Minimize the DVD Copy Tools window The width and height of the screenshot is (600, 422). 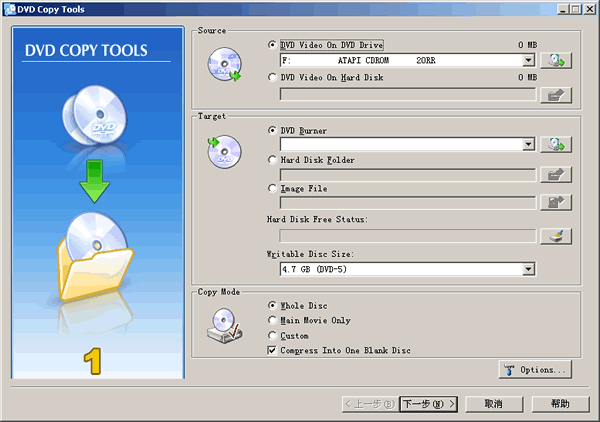point(562,9)
